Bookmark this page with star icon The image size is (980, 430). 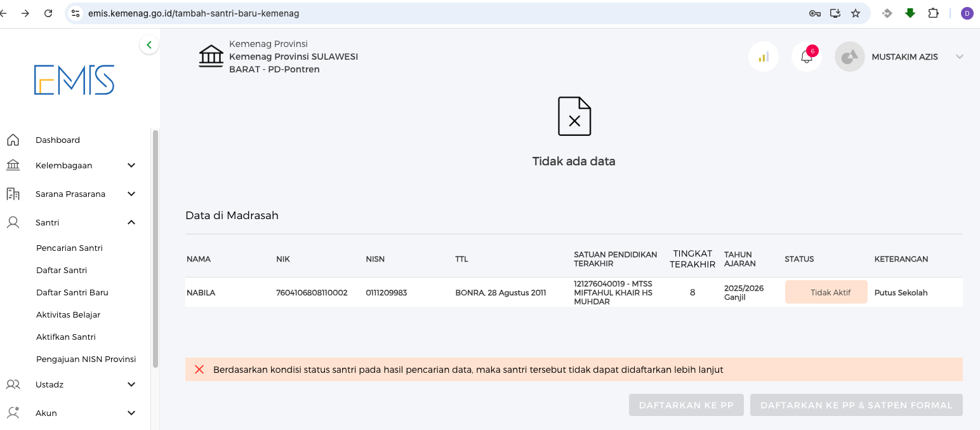click(856, 13)
